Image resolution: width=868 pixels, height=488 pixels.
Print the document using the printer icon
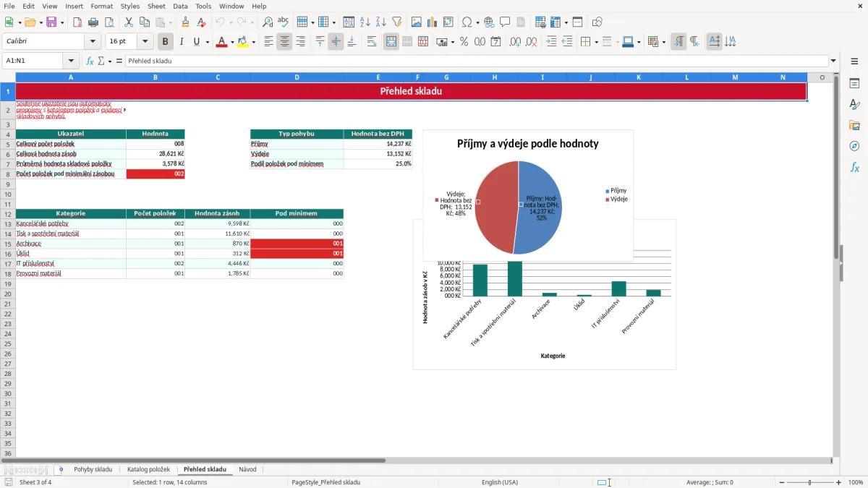point(93,22)
